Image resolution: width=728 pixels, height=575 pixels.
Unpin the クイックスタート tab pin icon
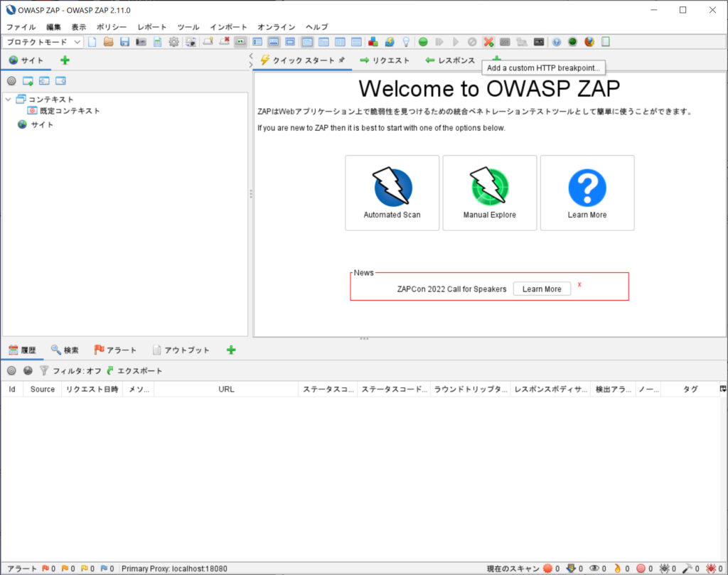click(341, 60)
